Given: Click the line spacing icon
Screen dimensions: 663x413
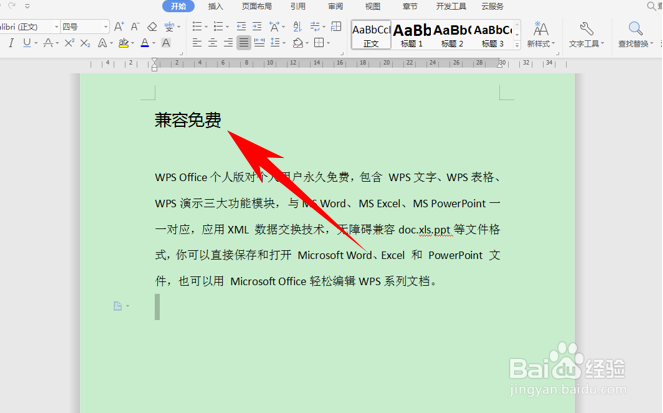Looking at the screenshot, I should tap(275, 43).
